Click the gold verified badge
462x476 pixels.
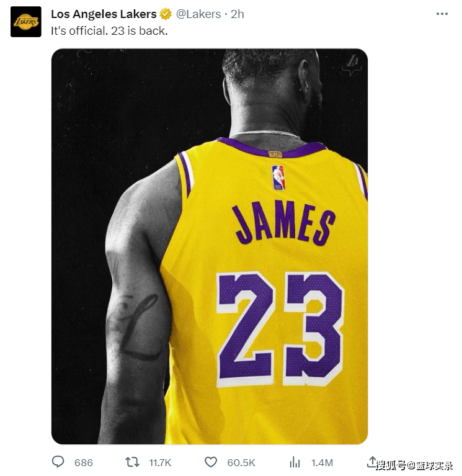[x=166, y=14]
